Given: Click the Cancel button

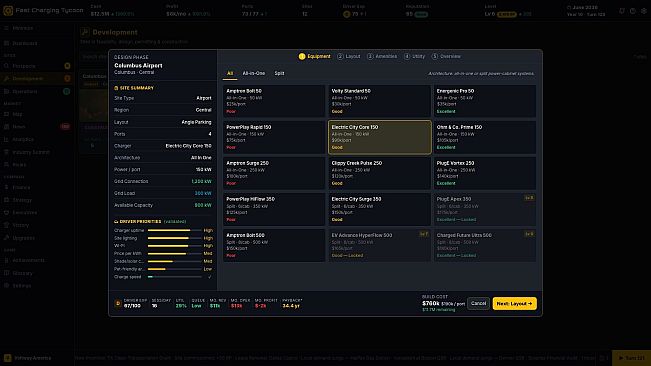Looking at the screenshot, I should coord(478,303).
